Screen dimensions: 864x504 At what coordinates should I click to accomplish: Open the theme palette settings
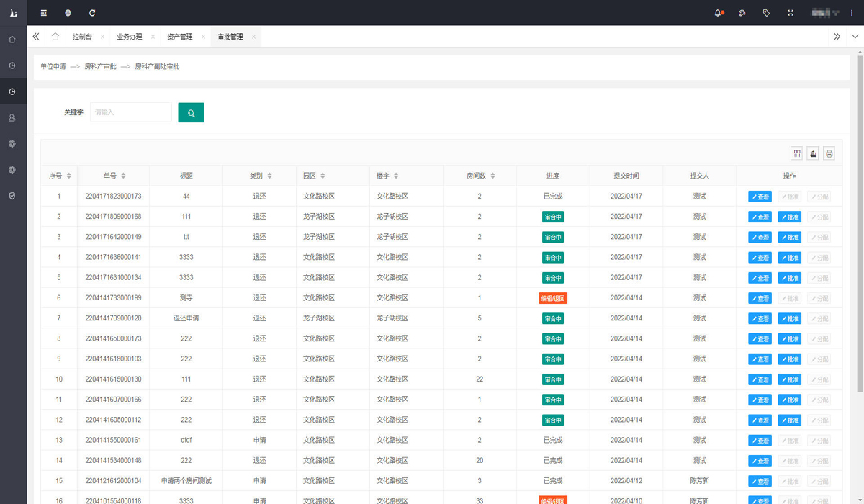coord(742,13)
